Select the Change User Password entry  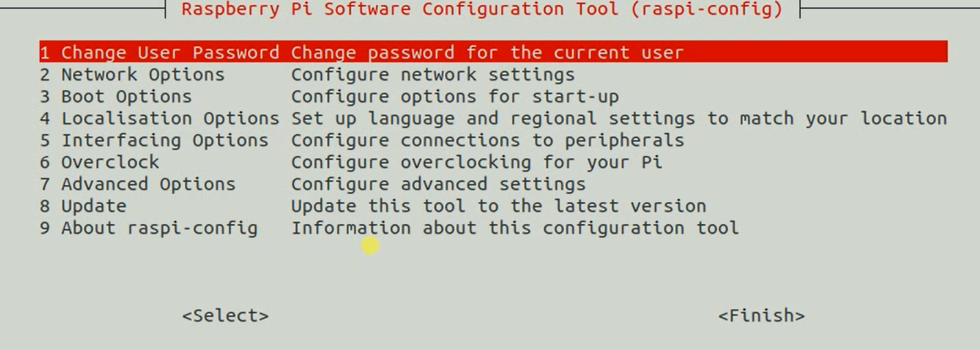159,53
